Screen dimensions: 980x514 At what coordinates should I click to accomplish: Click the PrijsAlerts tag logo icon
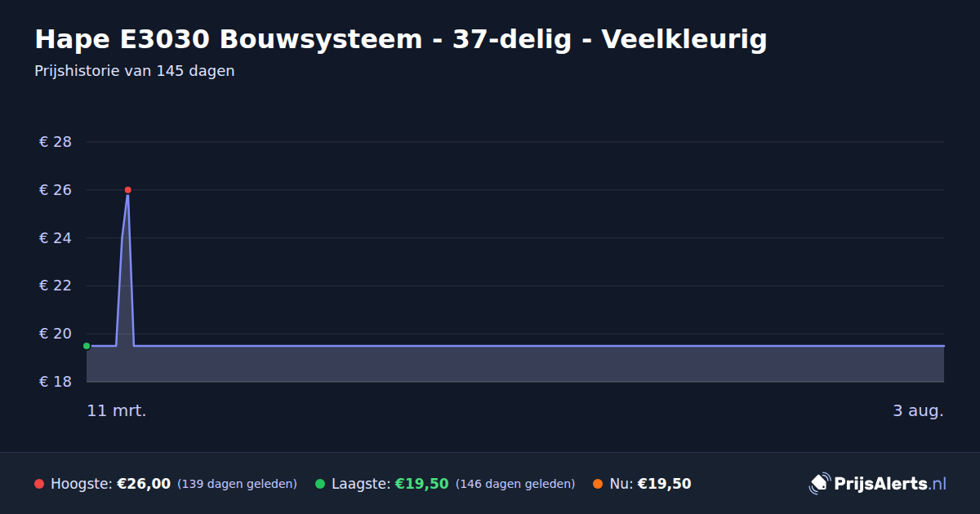[819, 483]
